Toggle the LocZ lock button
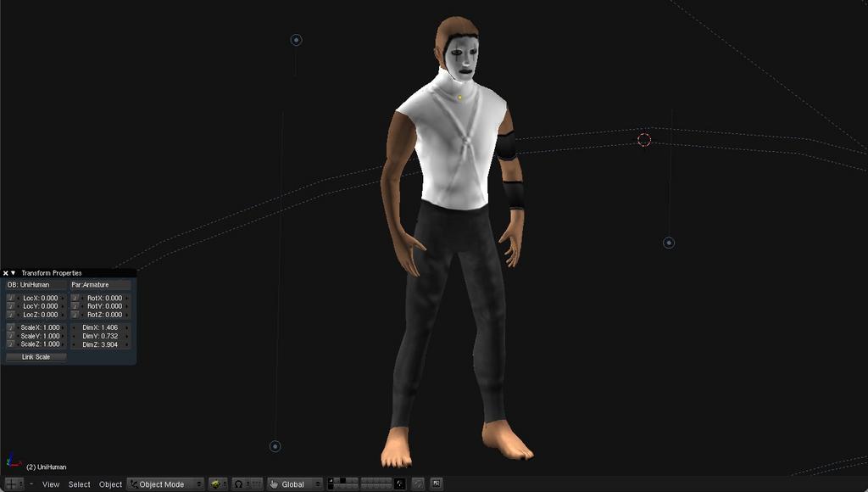Image resolution: width=868 pixels, height=492 pixels. pyautogui.click(x=11, y=314)
